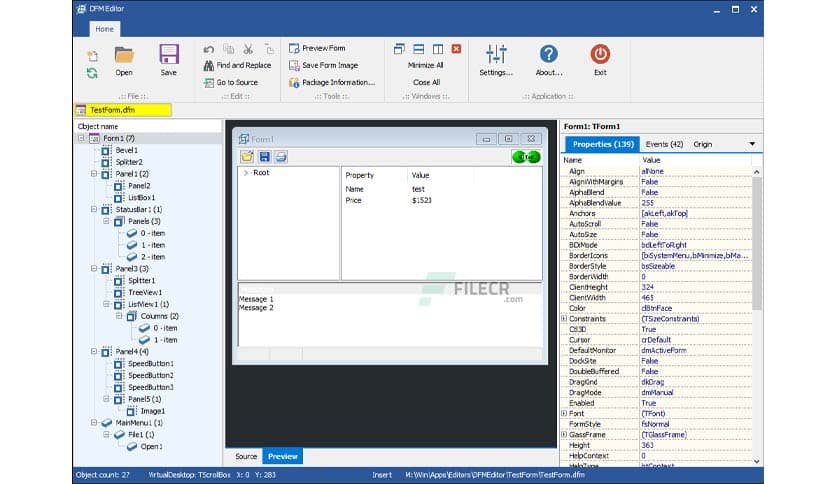Collapse the Form1 (7) tree node
The image size is (836, 484).
click(82, 138)
